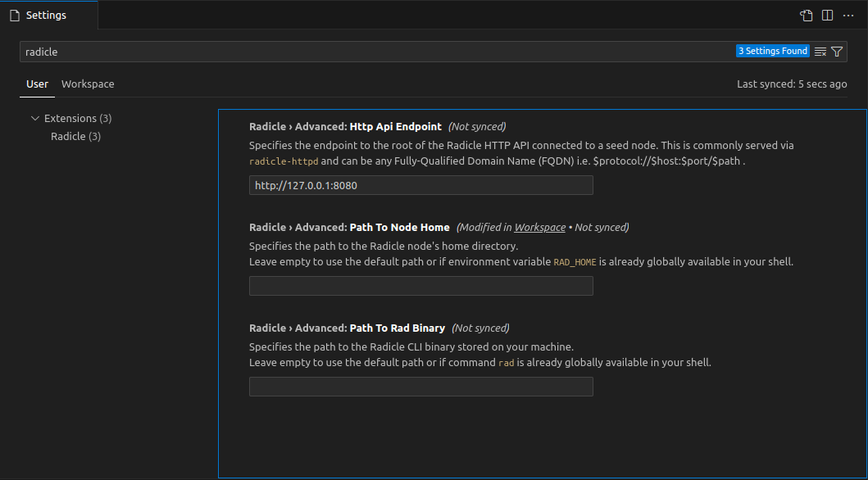The image size is (868, 480).
Task: Click Not synced label beside Http Api Endpoint
Action: coord(477,127)
